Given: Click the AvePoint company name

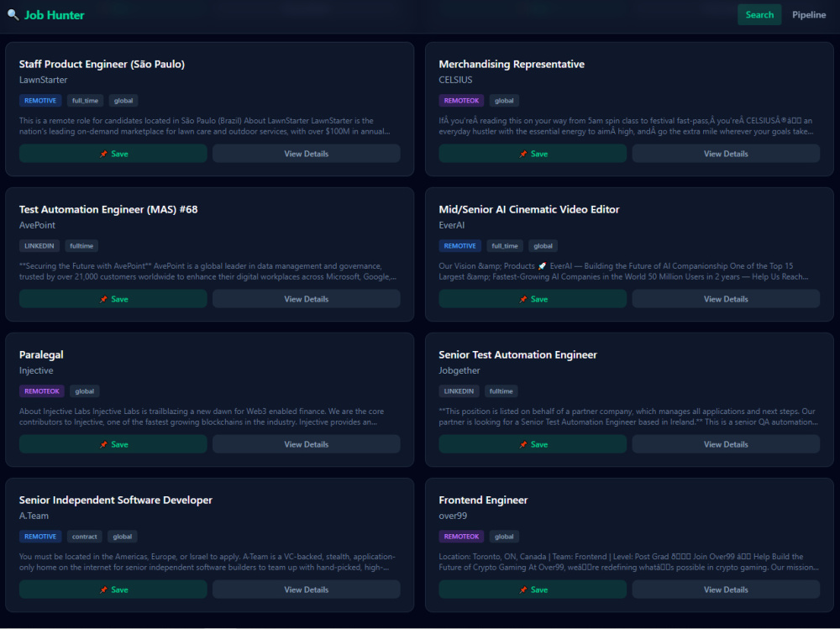Looking at the screenshot, I should click(37, 225).
